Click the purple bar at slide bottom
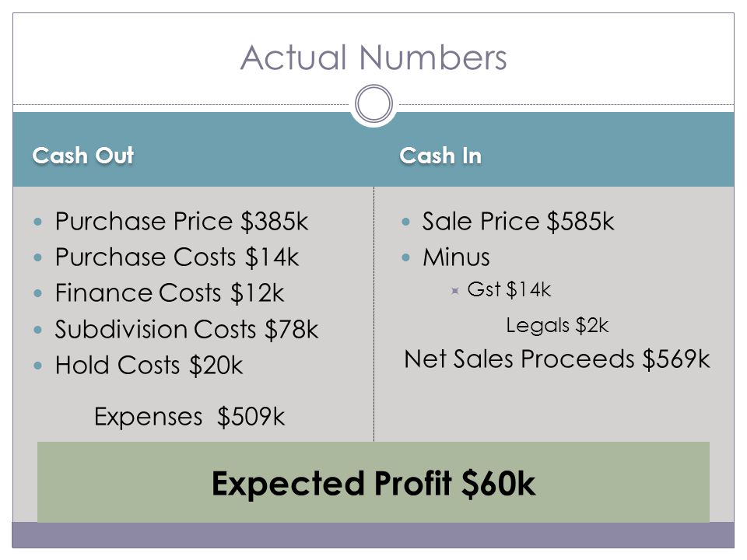The height and width of the screenshot is (560, 747). point(373,535)
